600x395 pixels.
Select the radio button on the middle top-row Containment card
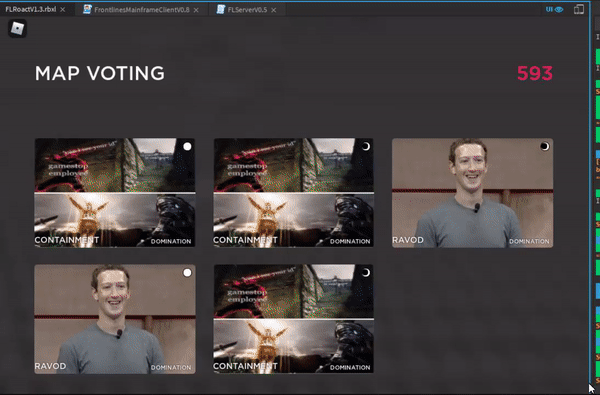[366, 146]
